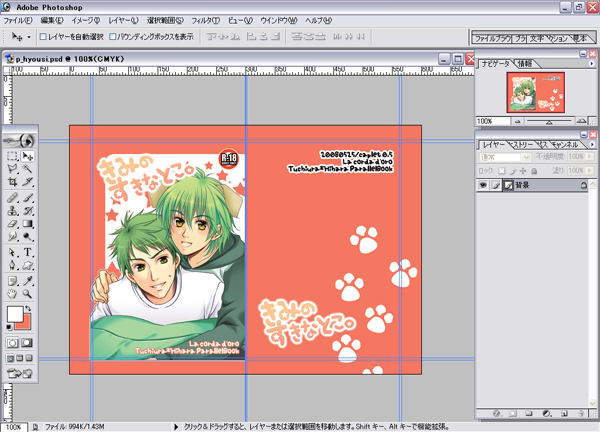Select the Zoom tool in the toolbox
The image size is (600, 432).
(x=28, y=294)
